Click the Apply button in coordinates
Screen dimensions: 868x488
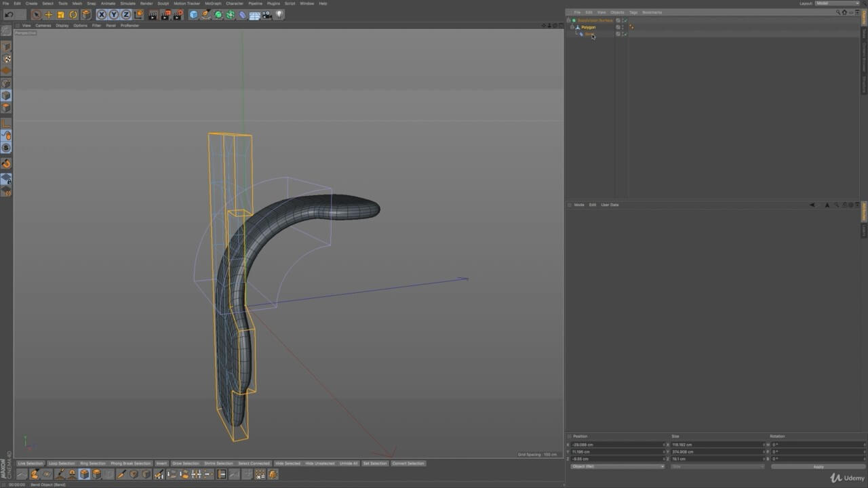pos(818,466)
